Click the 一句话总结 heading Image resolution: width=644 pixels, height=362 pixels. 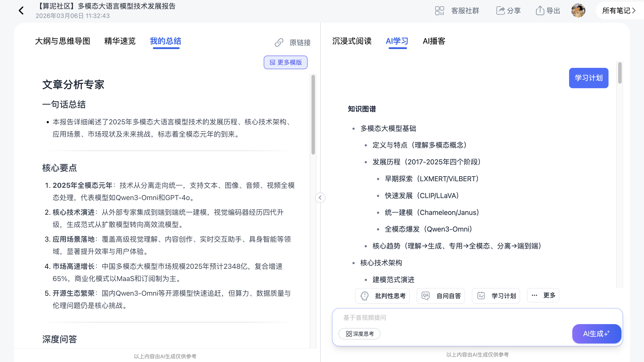[64, 104]
